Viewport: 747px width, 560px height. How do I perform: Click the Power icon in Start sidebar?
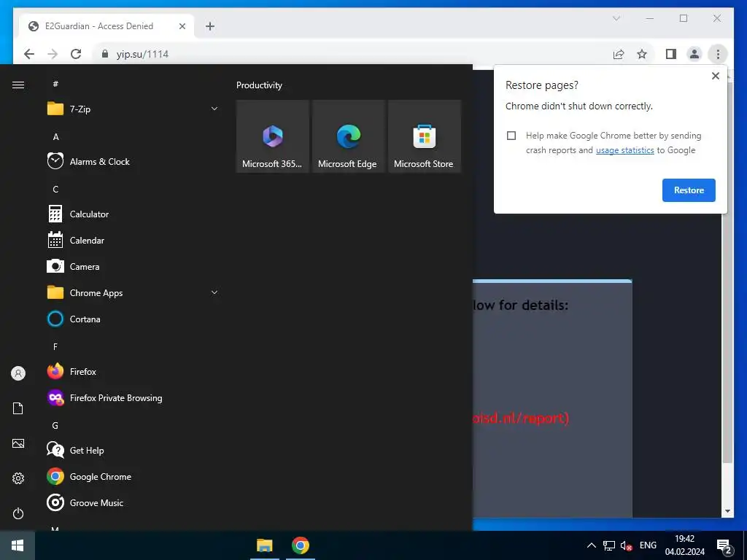(x=18, y=513)
